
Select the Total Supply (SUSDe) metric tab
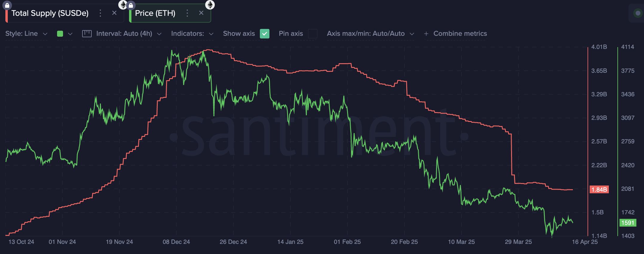click(50, 13)
